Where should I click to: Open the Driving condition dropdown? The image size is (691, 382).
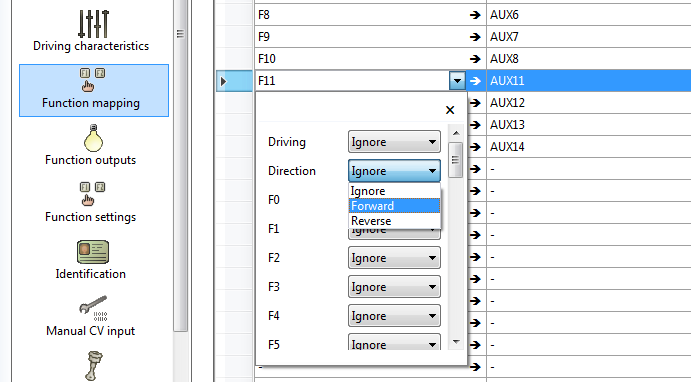[x=394, y=142]
